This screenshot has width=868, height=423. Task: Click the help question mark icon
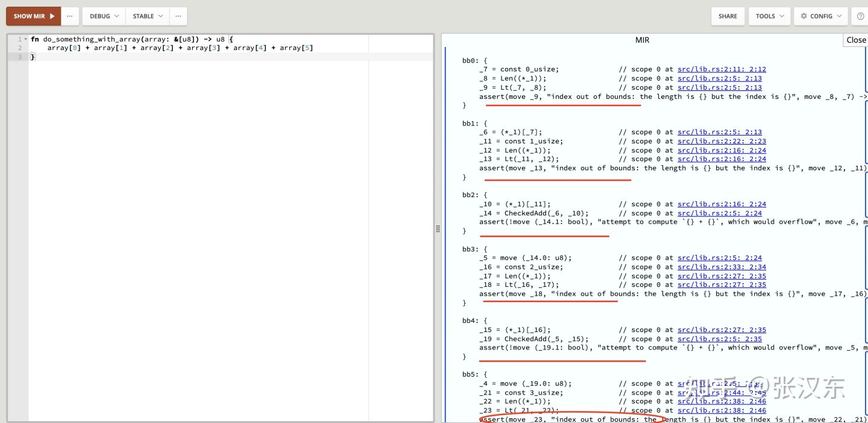[x=860, y=16]
